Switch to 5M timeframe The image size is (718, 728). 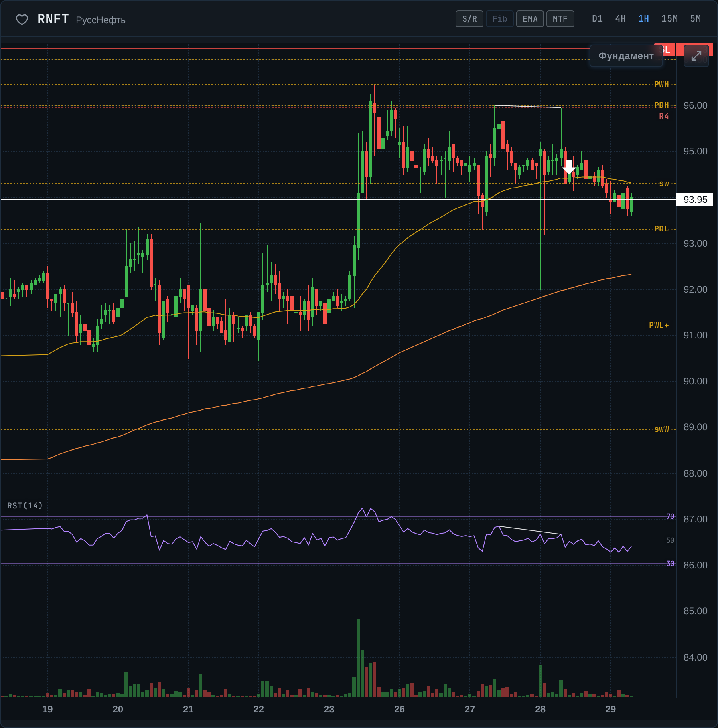(x=695, y=19)
